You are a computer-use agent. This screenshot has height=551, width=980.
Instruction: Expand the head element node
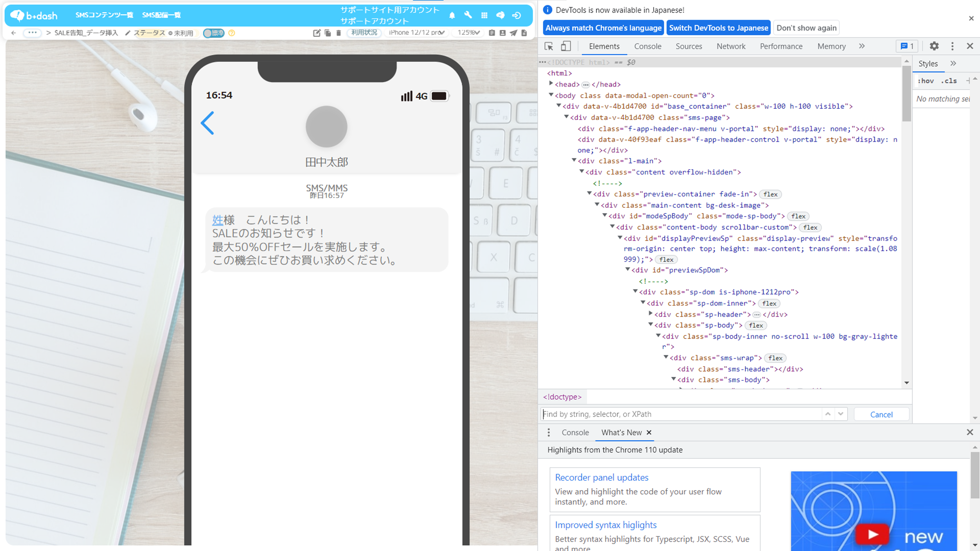[x=551, y=84]
